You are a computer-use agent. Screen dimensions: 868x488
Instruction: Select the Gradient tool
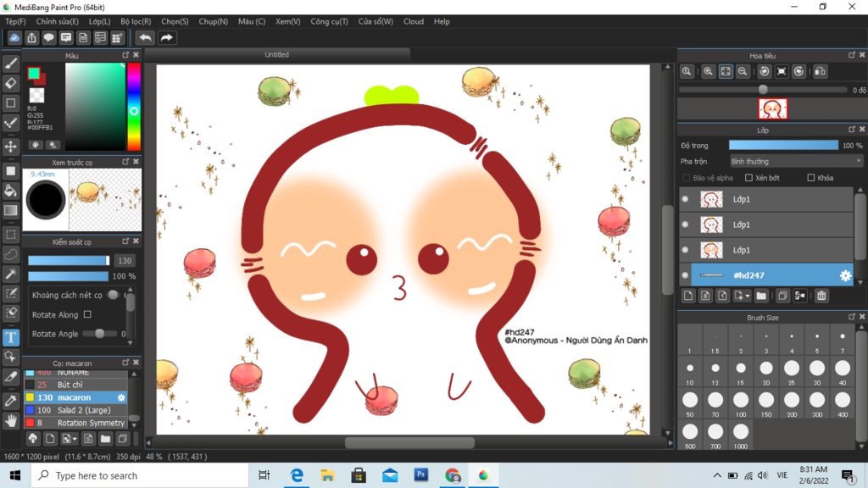click(x=10, y=210)
